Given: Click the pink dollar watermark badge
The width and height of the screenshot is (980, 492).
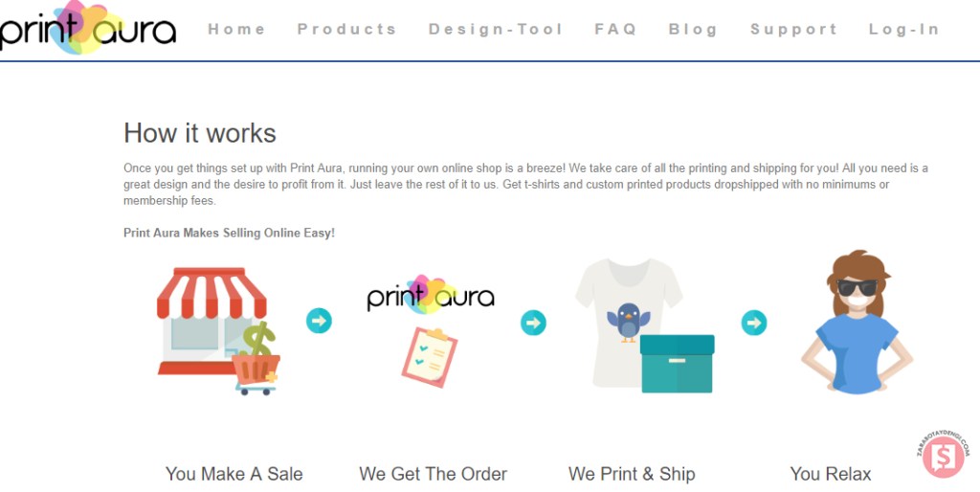Looking at the screenshot, I should coord(943,455).
